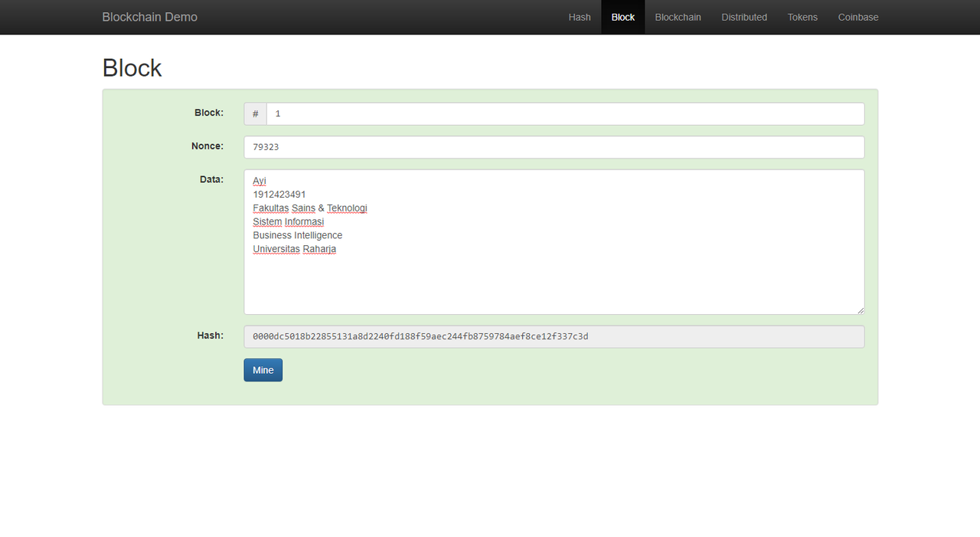
Task: Click the 'Business Intelligence' text line
Action: [x=298, y=235]
